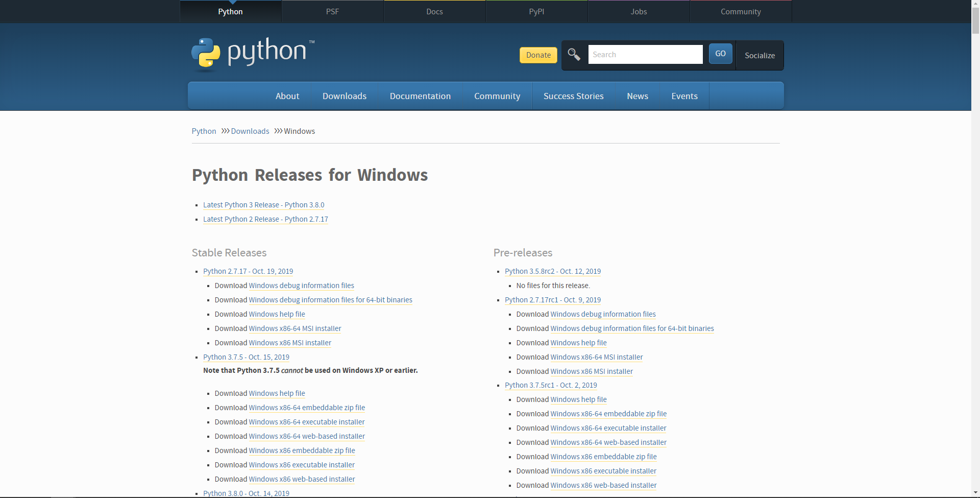
Task: Open Python 2.7.17 stable release page
Action: tap(248, 271)
